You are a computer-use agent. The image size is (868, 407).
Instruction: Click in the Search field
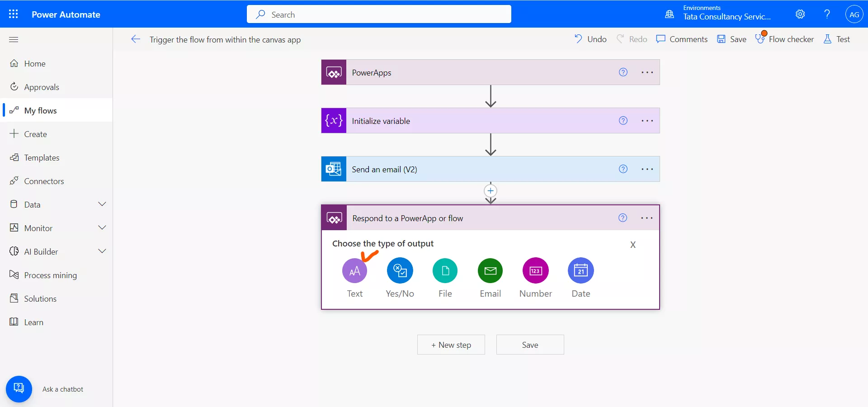[379, 14]
